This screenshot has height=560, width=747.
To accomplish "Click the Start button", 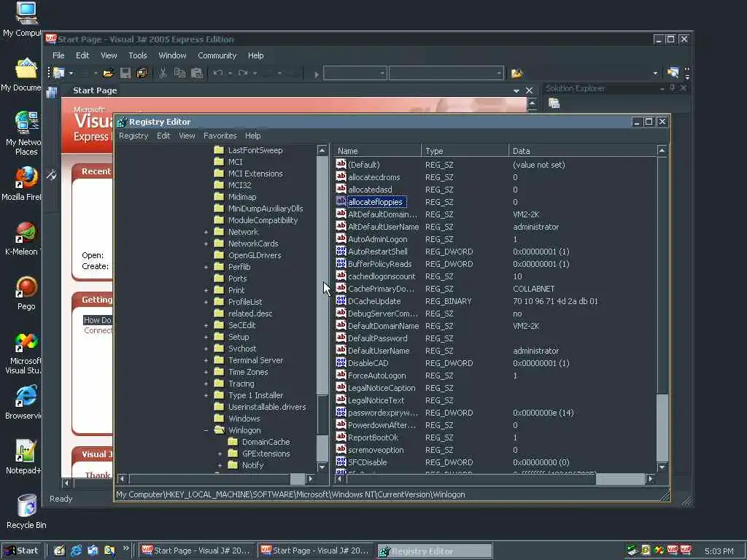I will click(22, 551).
